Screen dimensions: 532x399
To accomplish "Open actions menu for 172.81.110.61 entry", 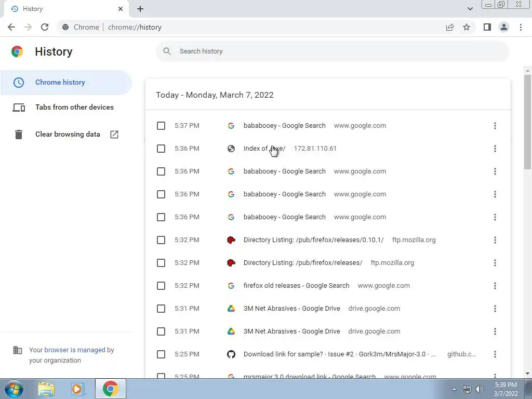I will pyautogui.click(x=495, y=149).
